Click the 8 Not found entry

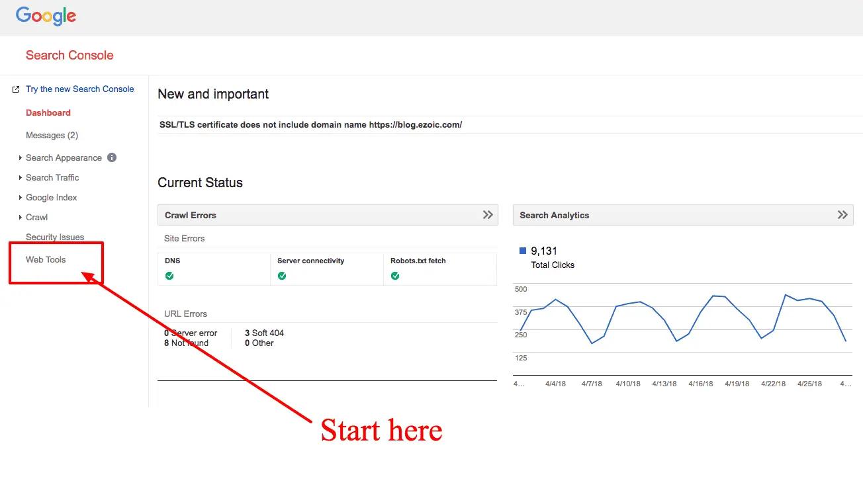pyautogui.click(x=186, y=343)
